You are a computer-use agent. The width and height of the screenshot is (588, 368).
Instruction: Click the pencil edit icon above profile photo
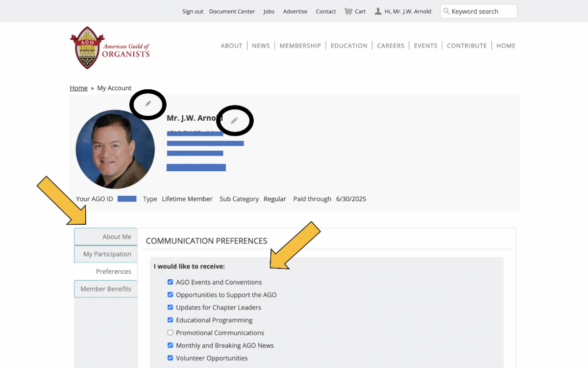click(148, 104)
